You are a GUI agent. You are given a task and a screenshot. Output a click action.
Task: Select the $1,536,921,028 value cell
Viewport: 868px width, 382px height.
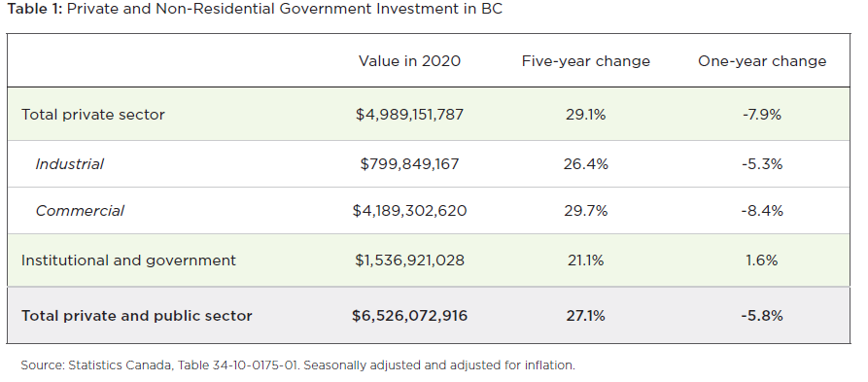coord(409,260)
